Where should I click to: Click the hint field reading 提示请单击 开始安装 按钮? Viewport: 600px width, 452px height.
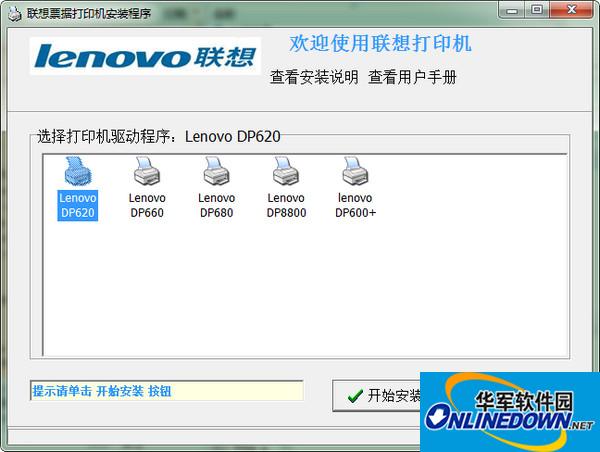pyautogui.click(x=167, y=391)
